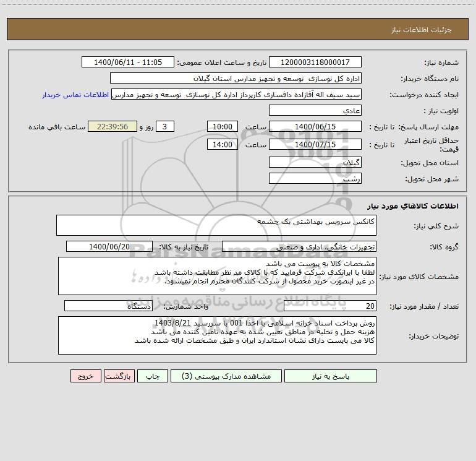Click the توضیحات خریدار label
Image resolution: width=476 pixels, height=461 pixels.
coord(433,336)
